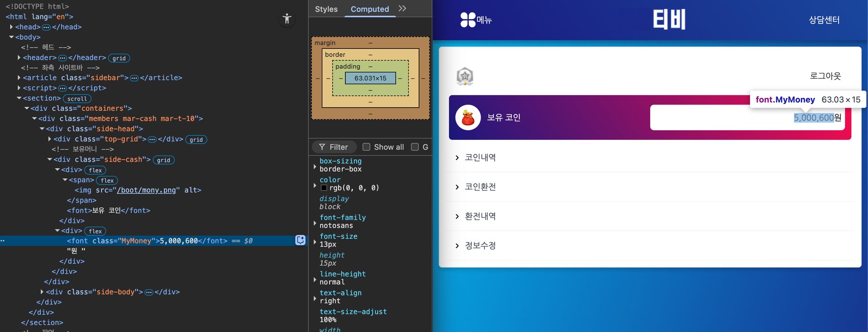
Task: Show more DevTools tabs chevron
Action: pyautogui.click(x=402, y=9)
